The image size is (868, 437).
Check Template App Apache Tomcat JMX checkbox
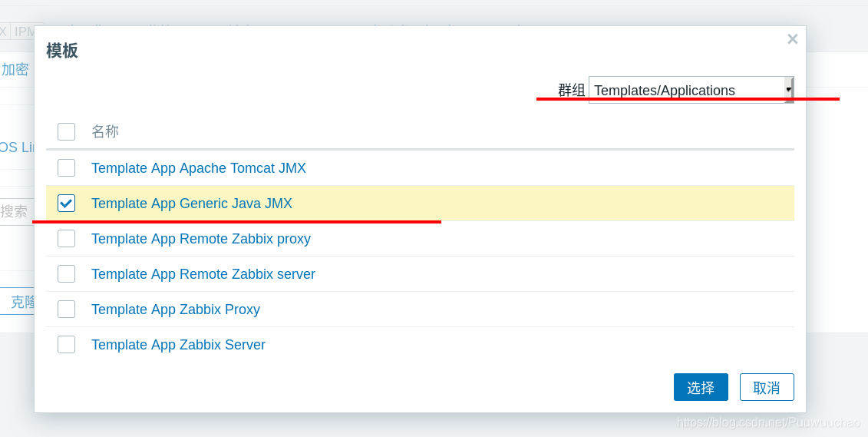(67, 168)
